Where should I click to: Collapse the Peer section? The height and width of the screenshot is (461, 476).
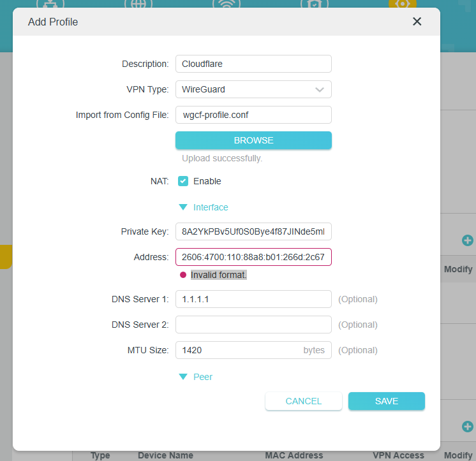(x=196, y=377)
